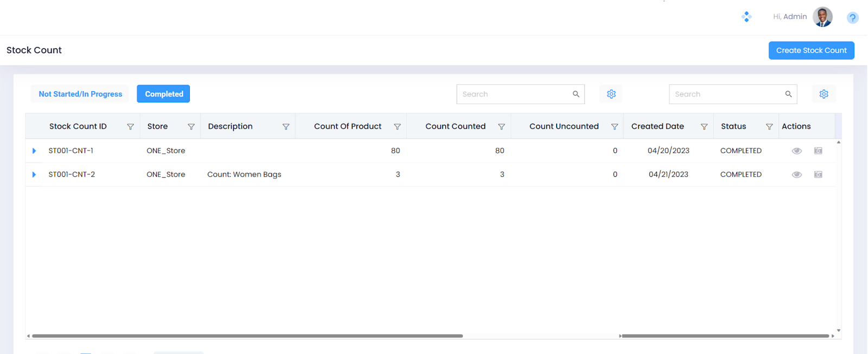Viewport: 868px width, 354px height.
Task: Open the left table settings gear
Action: pyautogui.click(x=611, y=94)
